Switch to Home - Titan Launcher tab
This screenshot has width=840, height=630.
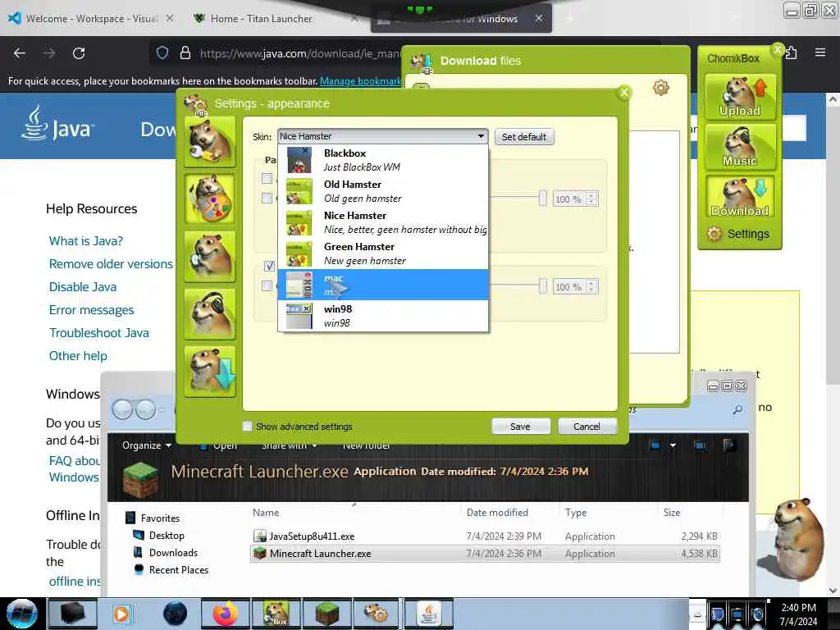(260, 19)
